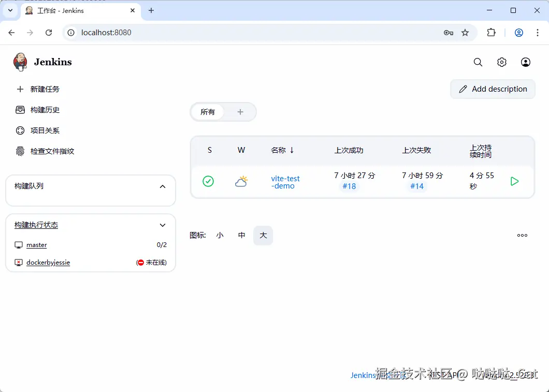
Task: Open the 构建执行状态 heading link
Action: pos(36,225)
